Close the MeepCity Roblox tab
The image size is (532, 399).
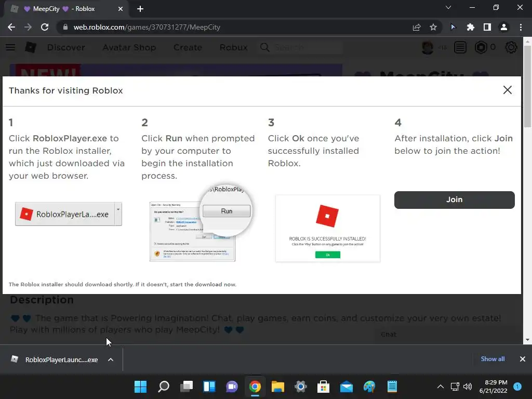point(121,9)
